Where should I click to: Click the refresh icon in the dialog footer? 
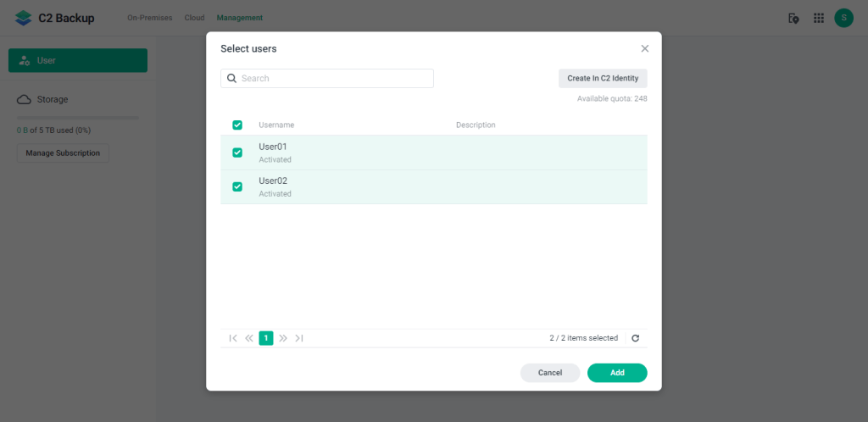pyautogui.click(x=635, y=338)
